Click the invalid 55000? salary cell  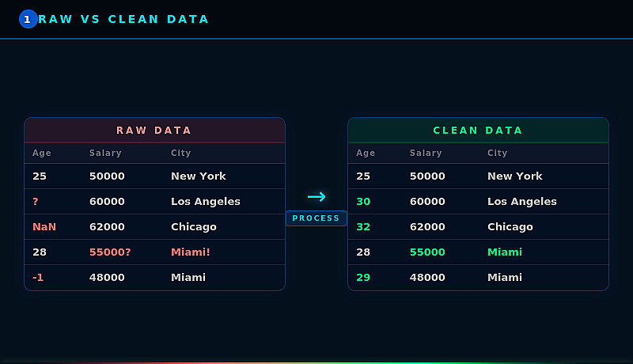pyautogui.click(x=110, y=252)
